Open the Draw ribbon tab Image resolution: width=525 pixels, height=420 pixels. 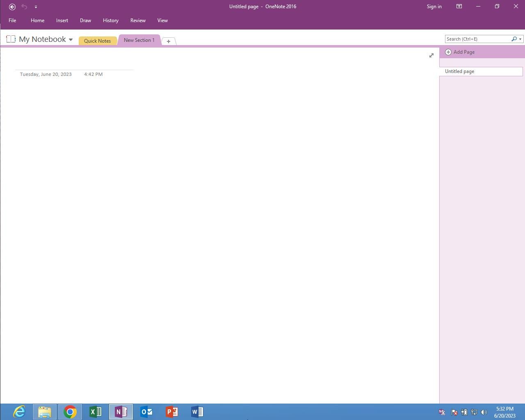85,21
